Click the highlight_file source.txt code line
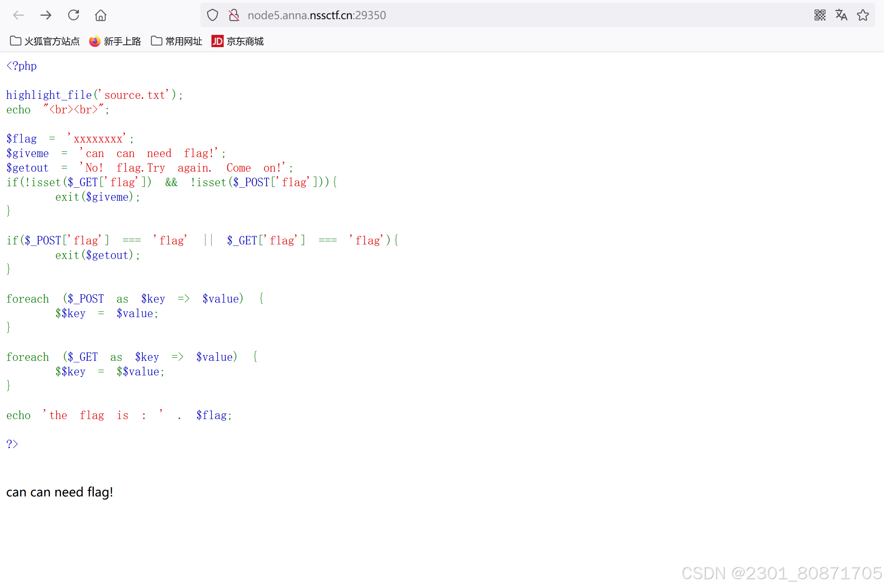Screen dimensions: 884x588 tap(95, 95)
